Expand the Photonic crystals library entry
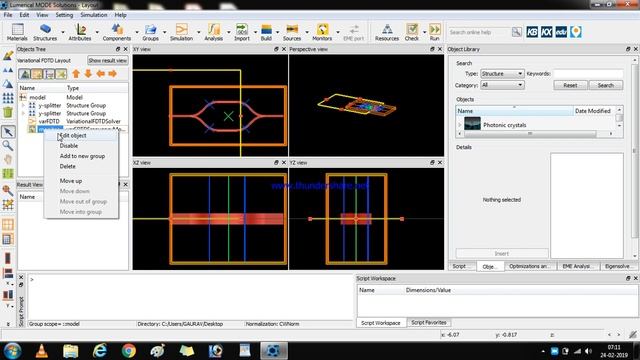640x360 pixels. [x=460, y=125]
